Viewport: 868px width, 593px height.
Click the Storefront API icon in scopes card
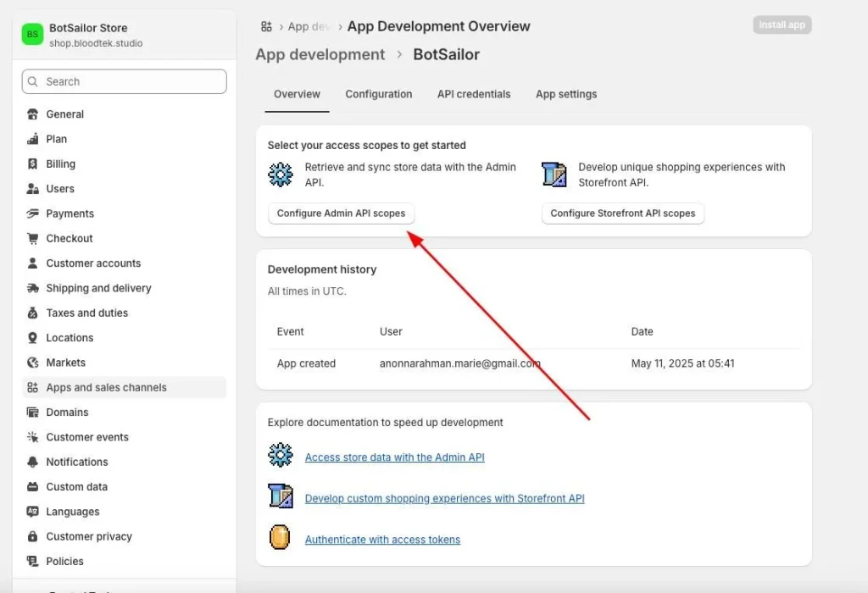click(x=554, y=175)
